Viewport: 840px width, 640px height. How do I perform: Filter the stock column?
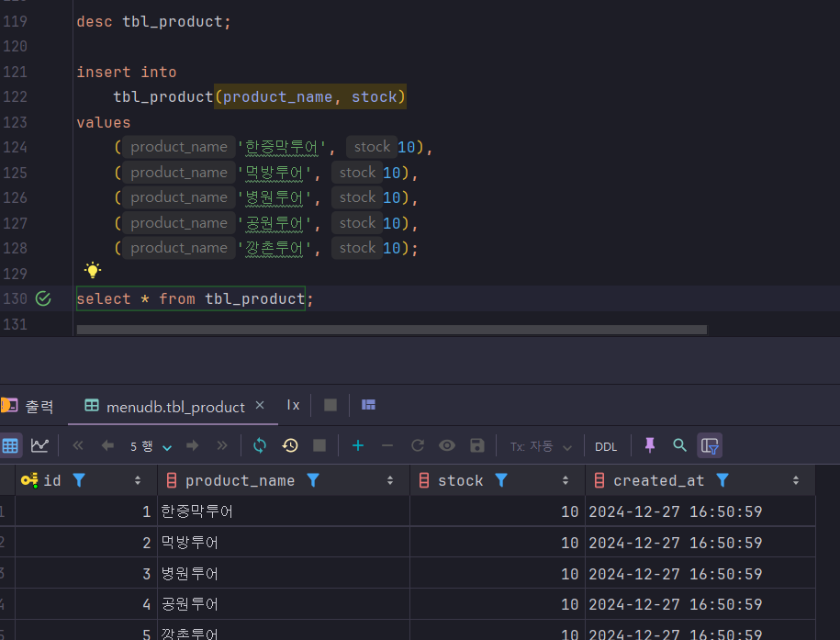tap(501, 480)
